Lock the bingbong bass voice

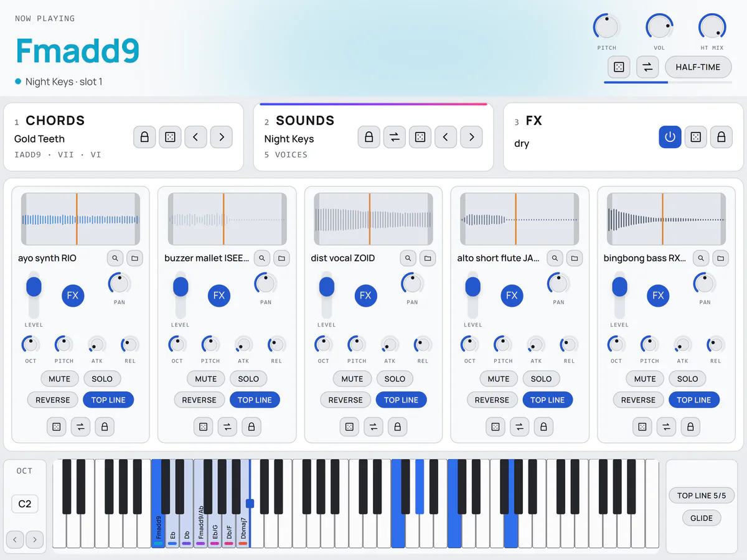click(x=690, y=427)
